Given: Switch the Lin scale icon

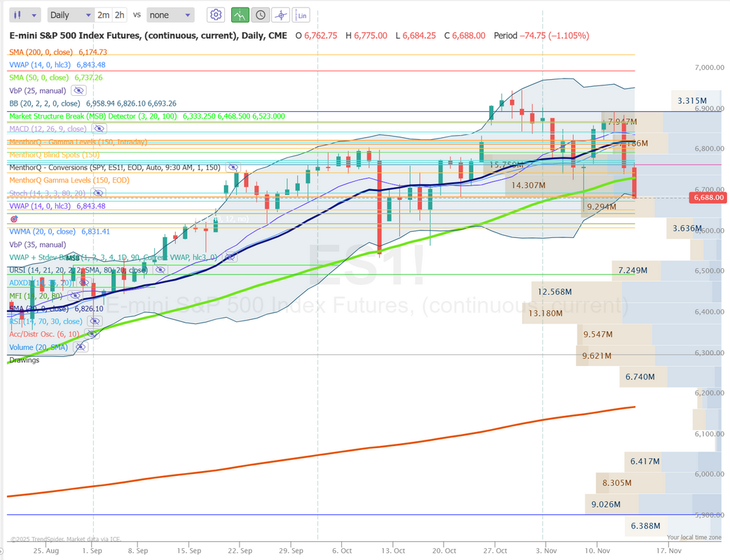Looking at the screenshot, I should tap(301, 15).
